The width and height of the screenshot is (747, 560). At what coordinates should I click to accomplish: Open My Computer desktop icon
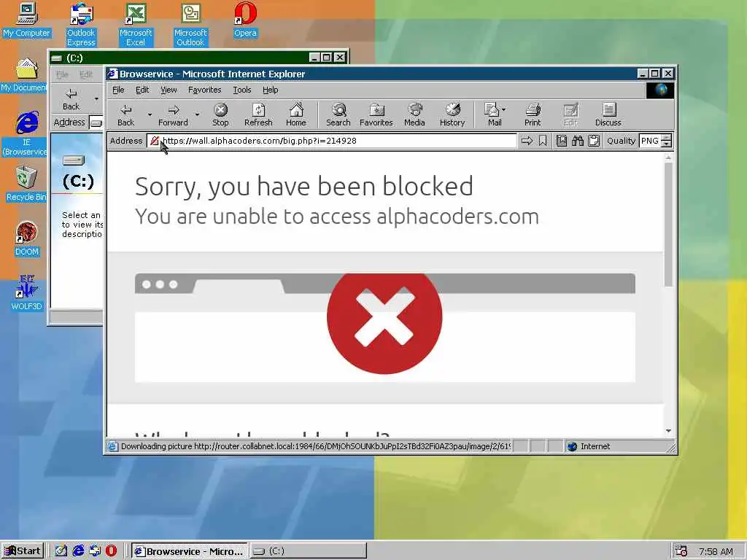coord(27,20)
